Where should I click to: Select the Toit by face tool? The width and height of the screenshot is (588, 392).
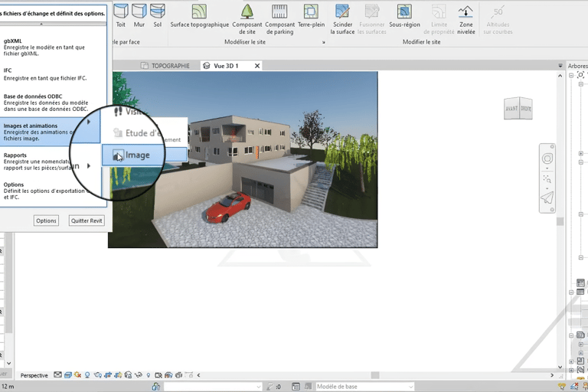(121, 15)
